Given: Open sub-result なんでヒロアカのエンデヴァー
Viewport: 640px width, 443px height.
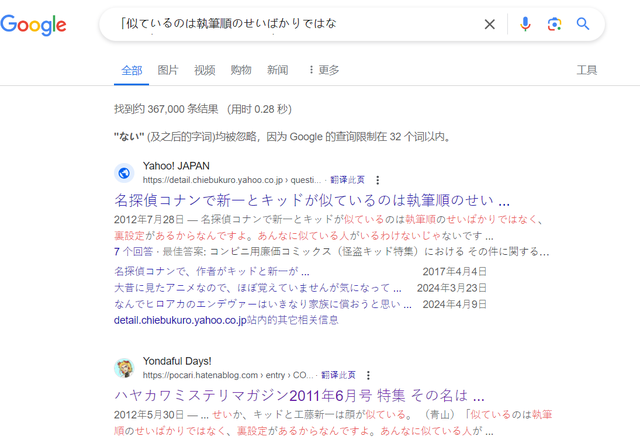Looking at the screenshot, I should click(x=263, y=304).
